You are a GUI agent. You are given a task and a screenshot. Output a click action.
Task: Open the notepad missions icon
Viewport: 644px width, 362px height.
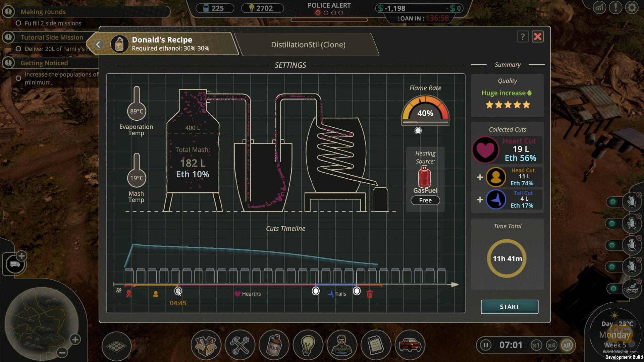376,345
